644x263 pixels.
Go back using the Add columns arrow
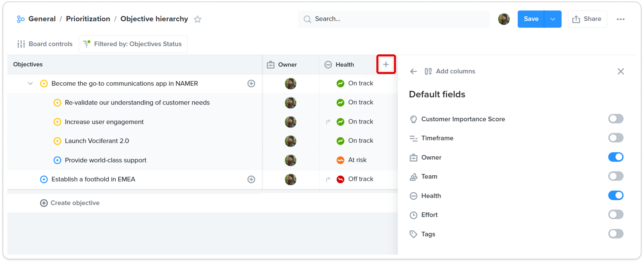click(413, 71)
